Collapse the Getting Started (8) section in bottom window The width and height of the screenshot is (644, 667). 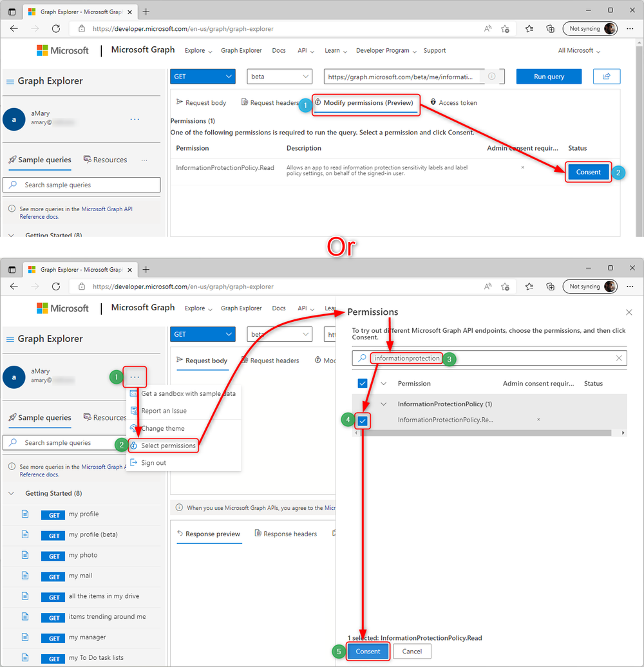pos(12,493)
